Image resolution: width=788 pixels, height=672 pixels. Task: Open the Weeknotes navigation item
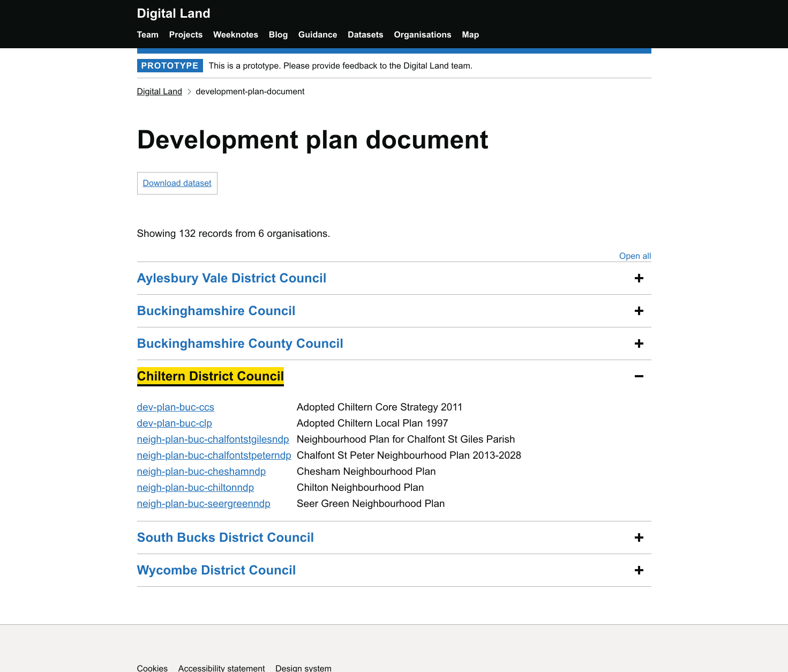(x=236, y=35)
